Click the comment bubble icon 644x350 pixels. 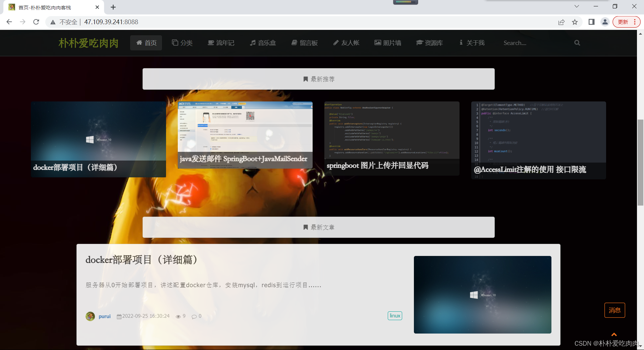coord(194,316)
